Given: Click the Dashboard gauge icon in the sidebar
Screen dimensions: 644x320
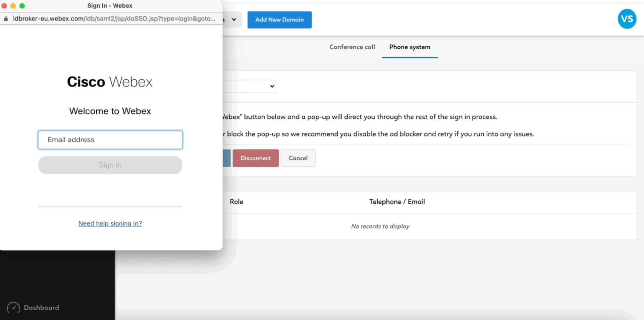Looking at the screenshot, I should 13,308.
